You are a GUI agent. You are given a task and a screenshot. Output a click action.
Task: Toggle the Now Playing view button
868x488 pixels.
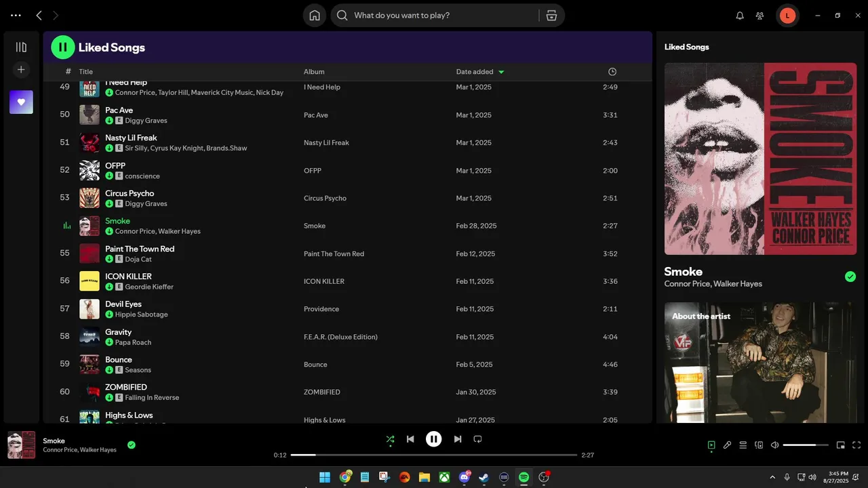pyautogui.click(x=711, y=445)
